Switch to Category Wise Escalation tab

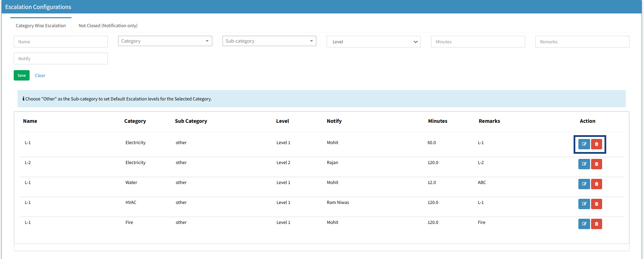coord(41,25)
